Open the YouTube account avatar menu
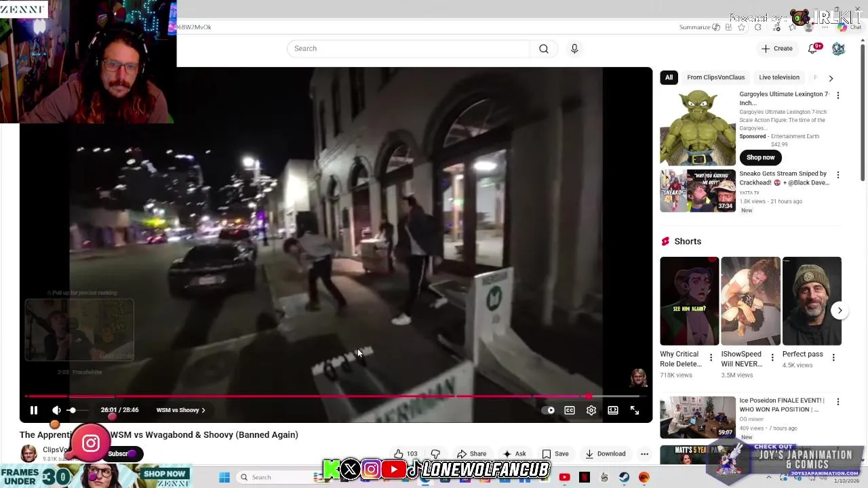Screen dimensions: 868x488 (838, 49)
